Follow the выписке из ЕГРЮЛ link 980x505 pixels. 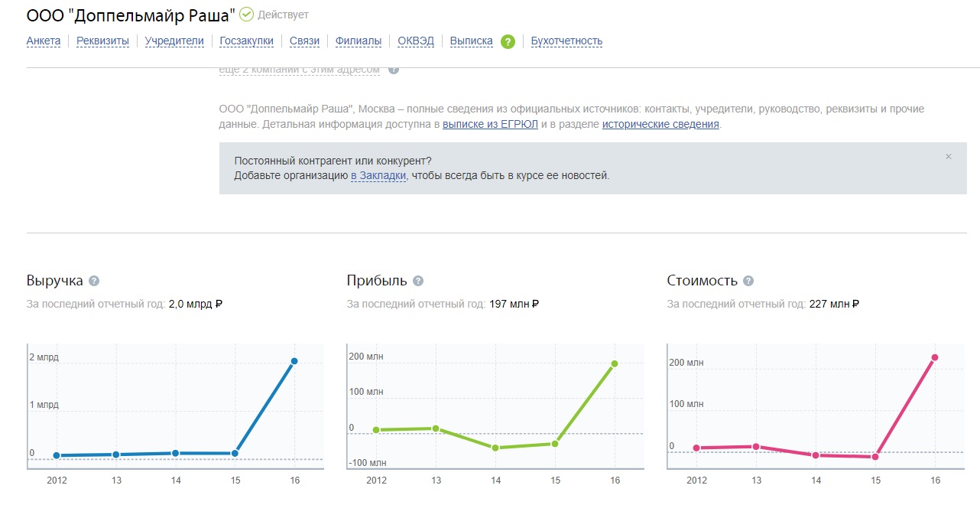pyautogui.click(x=490, y=124)
